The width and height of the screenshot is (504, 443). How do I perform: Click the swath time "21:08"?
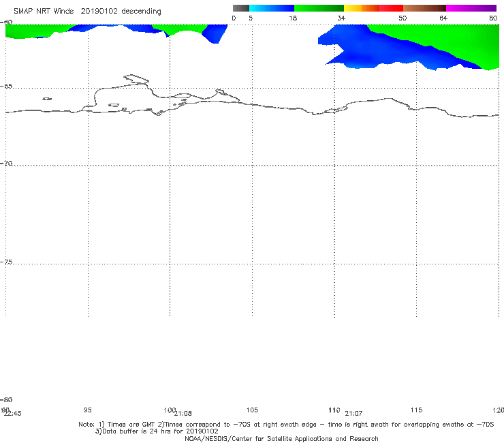pyautogui.click(x=183, y=414)
